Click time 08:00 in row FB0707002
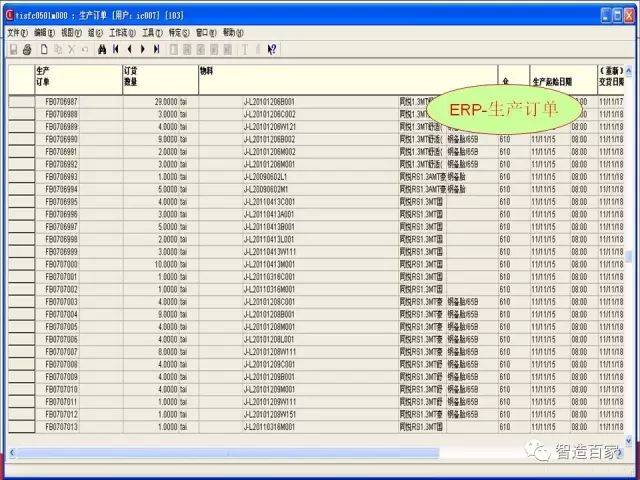Image resolution: width=640 pixels, height=480 pixels. point(579,289)
